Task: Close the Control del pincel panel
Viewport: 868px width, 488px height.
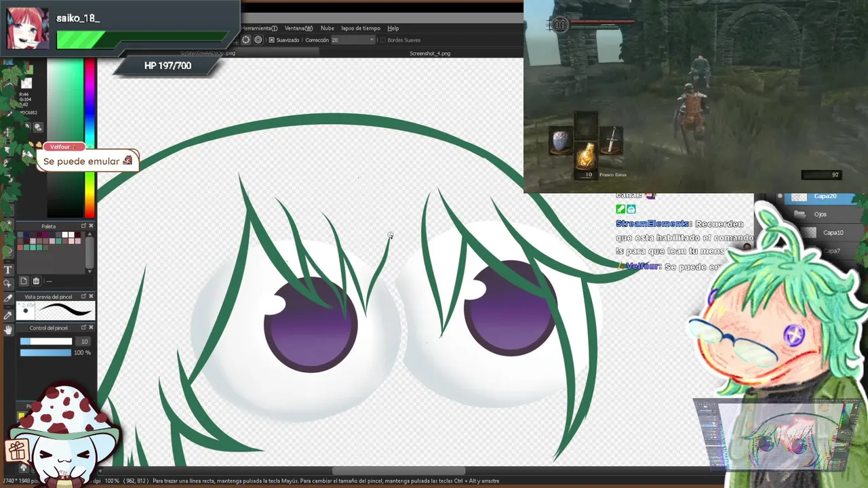Action: (x=91, y=327)
